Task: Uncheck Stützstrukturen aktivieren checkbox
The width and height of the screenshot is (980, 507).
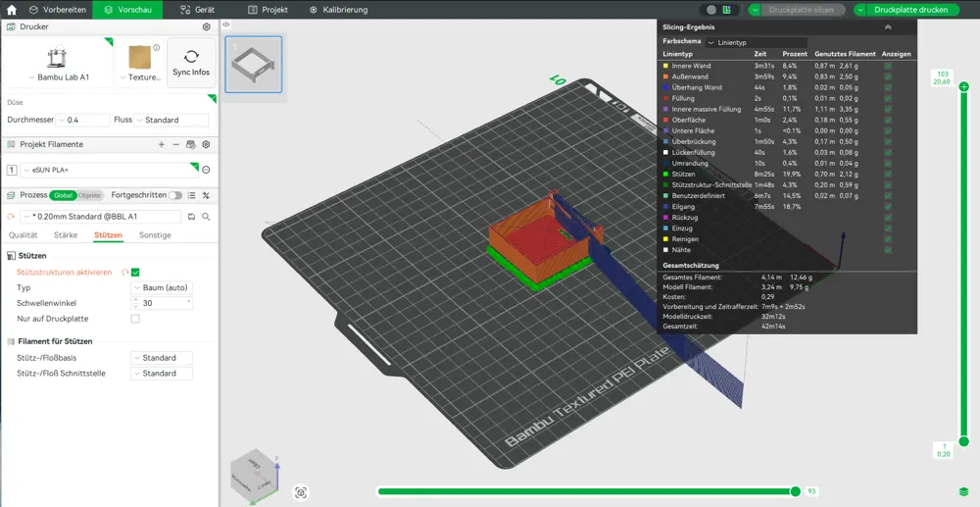Action: [x=135, y=273]
